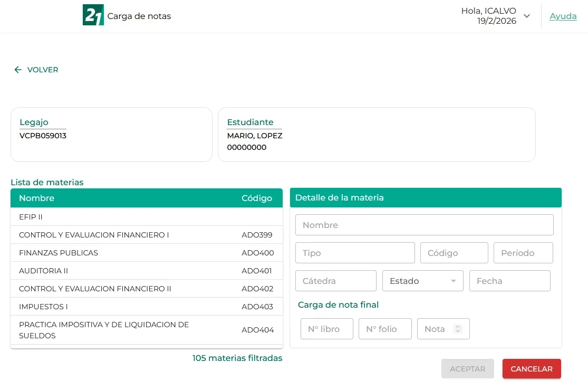This screenshot has width=588, height=390.
Task: Click the back arrow next to VOLVER
Action: pos(17,69)
